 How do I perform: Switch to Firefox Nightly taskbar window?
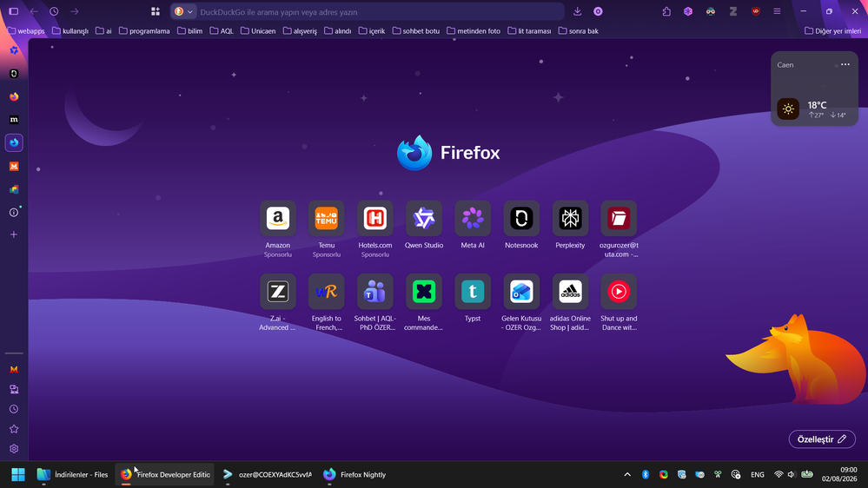coord(354,474)
